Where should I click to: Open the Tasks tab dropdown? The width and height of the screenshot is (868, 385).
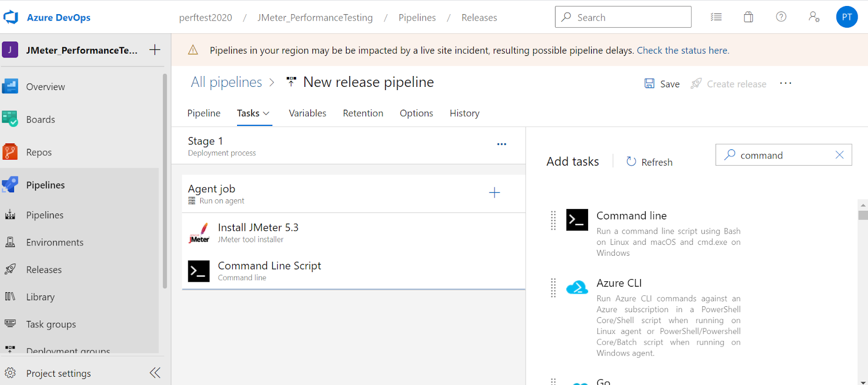pos(253,113)
